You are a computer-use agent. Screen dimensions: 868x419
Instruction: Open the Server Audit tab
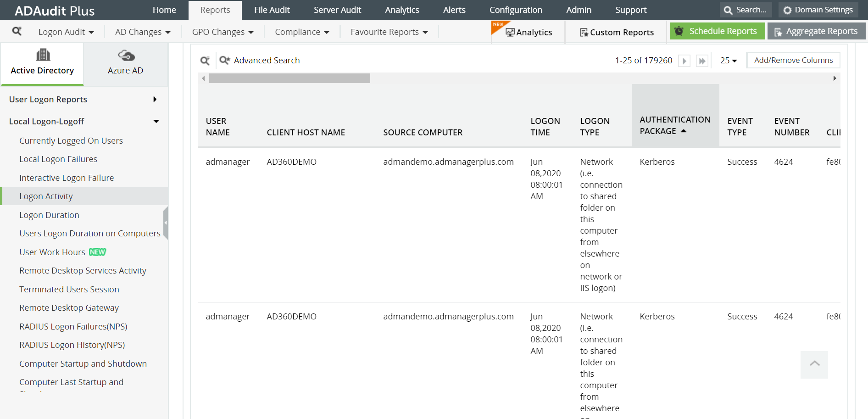coord(337,10)
